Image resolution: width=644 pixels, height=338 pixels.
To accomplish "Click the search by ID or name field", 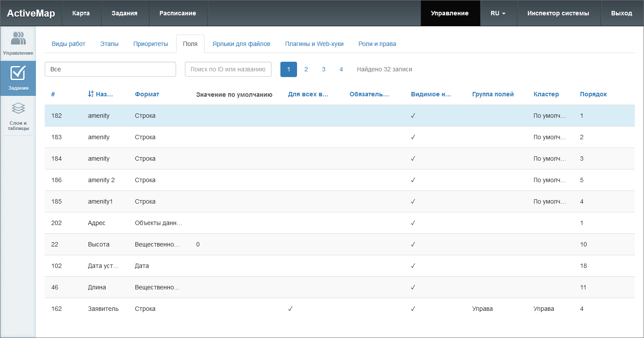I will coord(228,69).
